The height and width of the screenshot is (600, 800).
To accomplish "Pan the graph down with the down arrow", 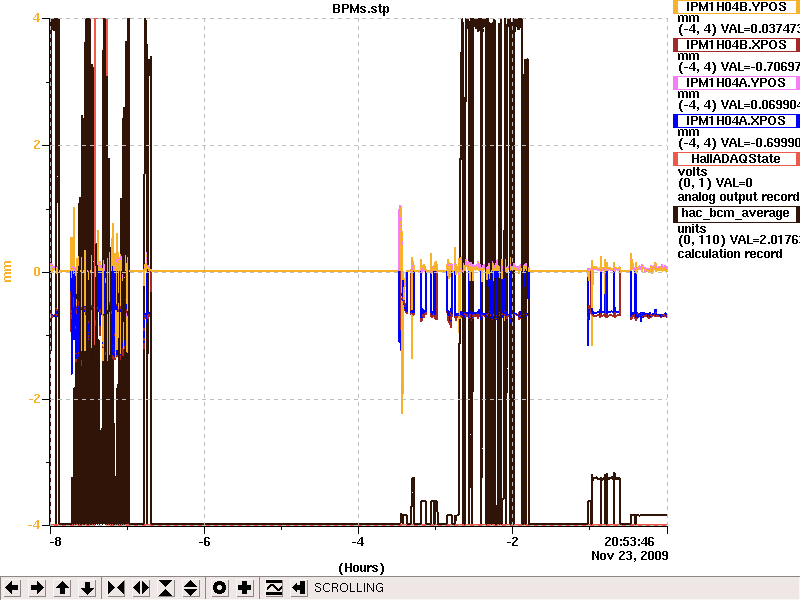I will point(88,588).
